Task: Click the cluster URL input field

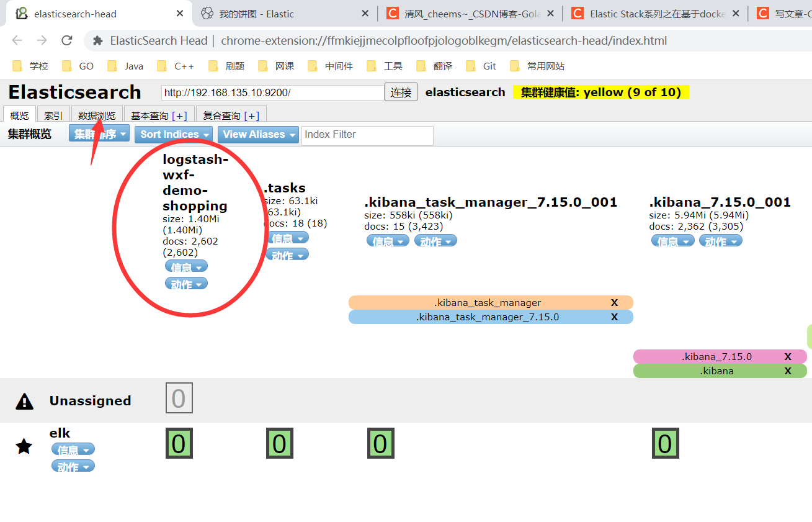Action: click(x=273, y=92)
